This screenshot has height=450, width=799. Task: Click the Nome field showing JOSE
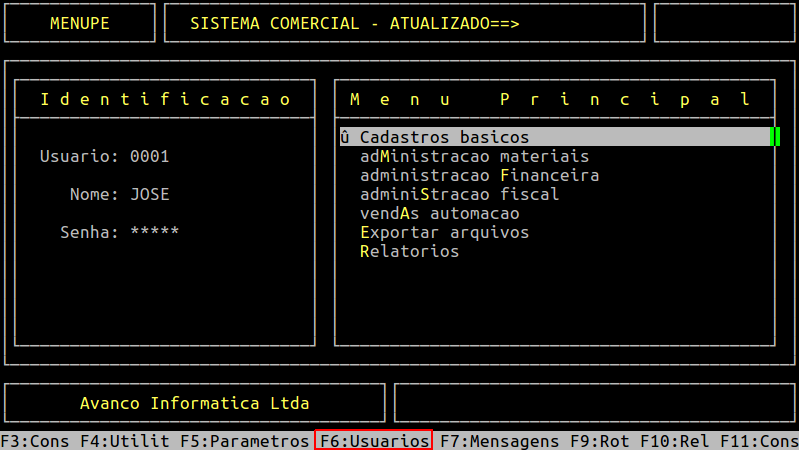[x=150, y=194]
